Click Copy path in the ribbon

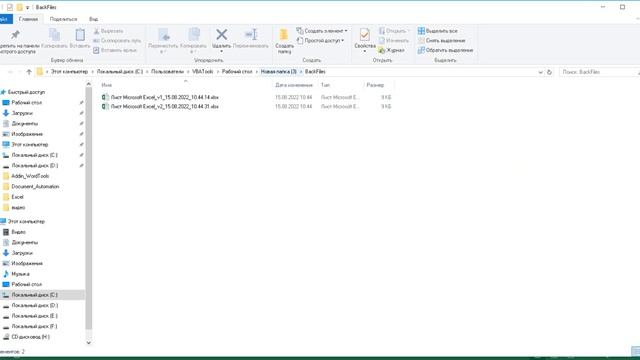tap(117, 41)
